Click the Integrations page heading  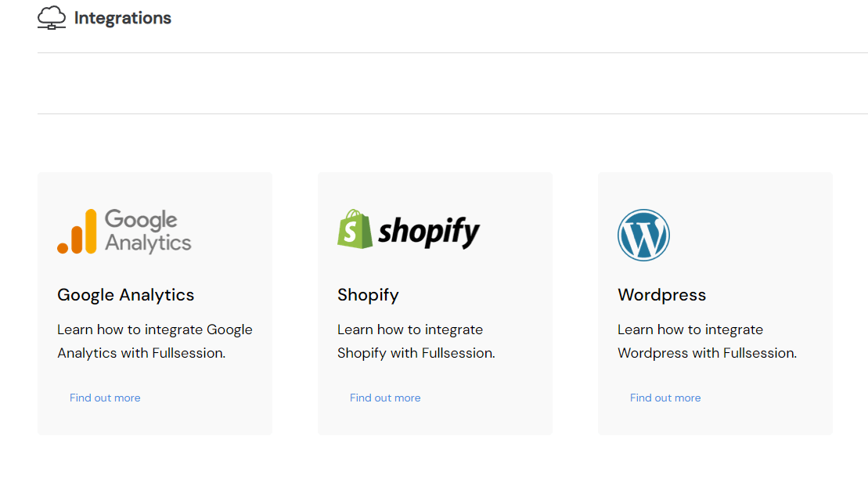point(123,18)
